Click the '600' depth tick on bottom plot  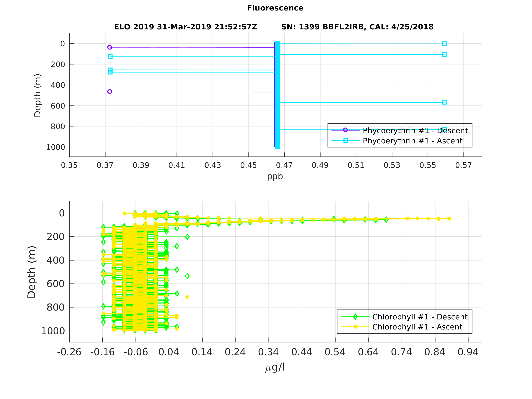pos(56,284)
